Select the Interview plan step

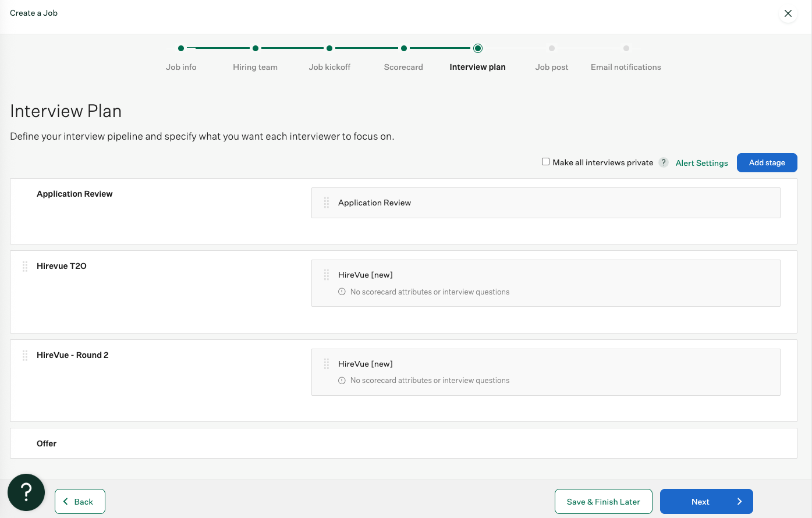477,67
